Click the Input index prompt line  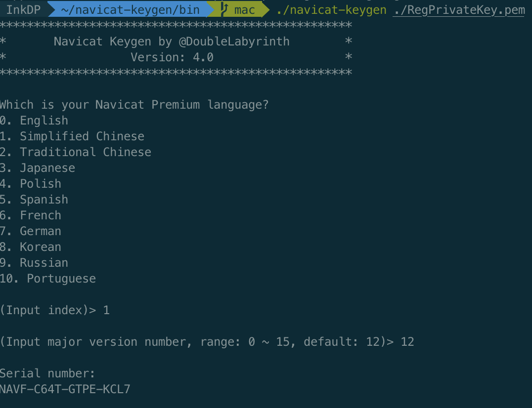tap(54, 310)
